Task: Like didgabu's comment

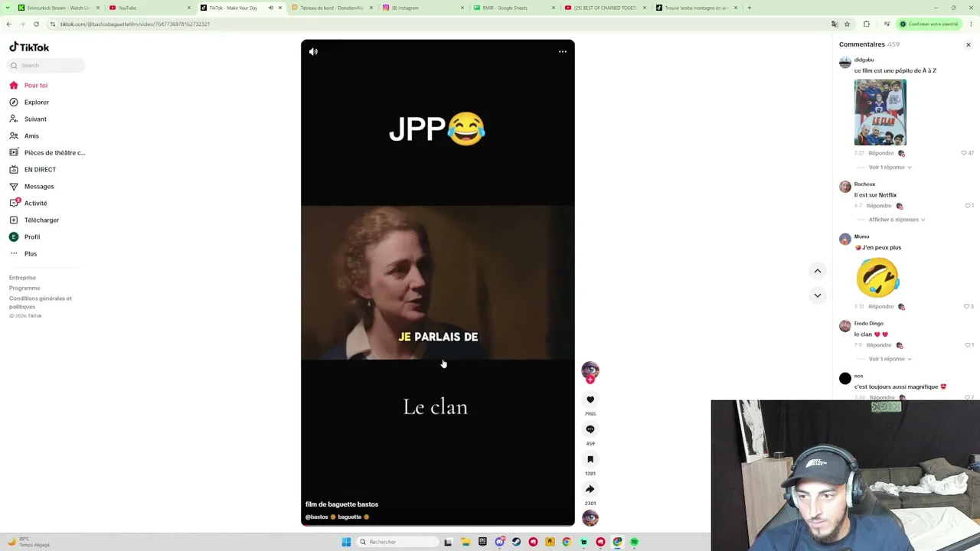Action: [x=964, y=153]
